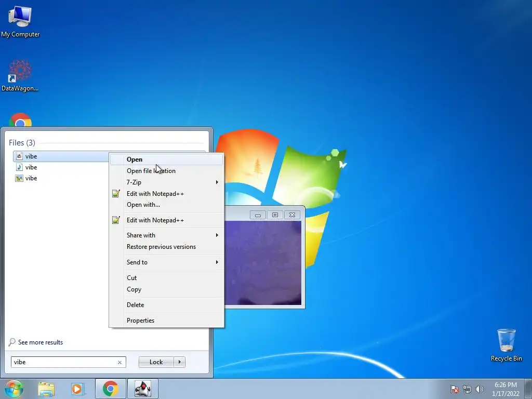Click the taskbar clock showing 6:26 PM
This screenshot has width=532, height=399.
click(x=506, y=389)
